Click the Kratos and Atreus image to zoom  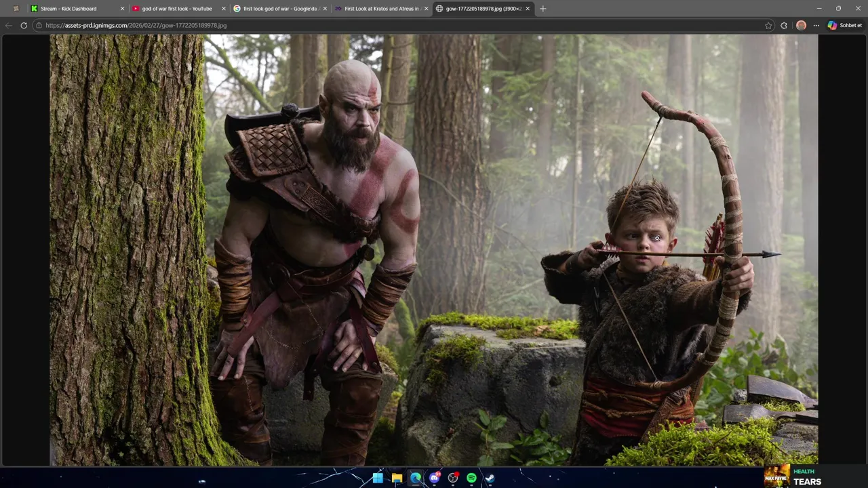[x=434, y=250]
